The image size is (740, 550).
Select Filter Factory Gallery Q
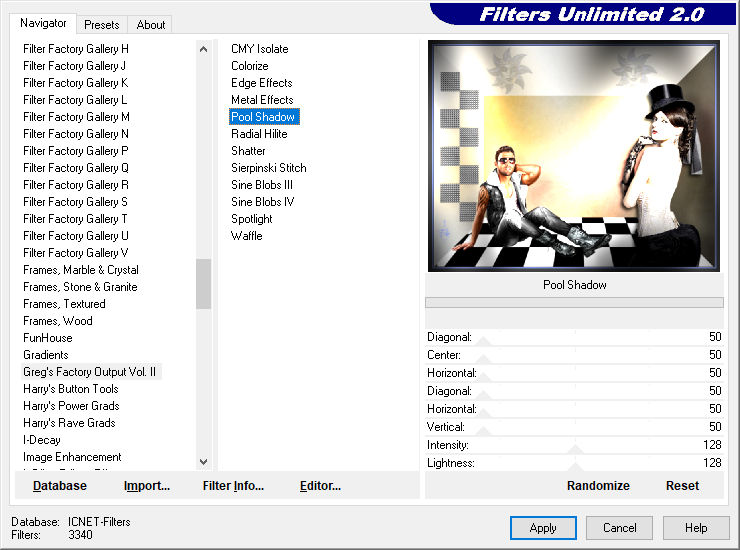coord(76,168)
